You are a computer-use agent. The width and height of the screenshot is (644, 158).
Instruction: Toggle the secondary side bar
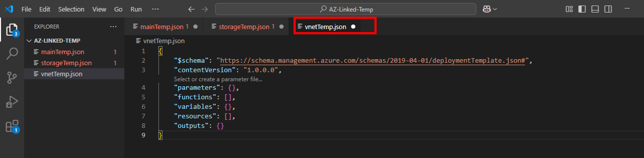(x=608, y=9)
